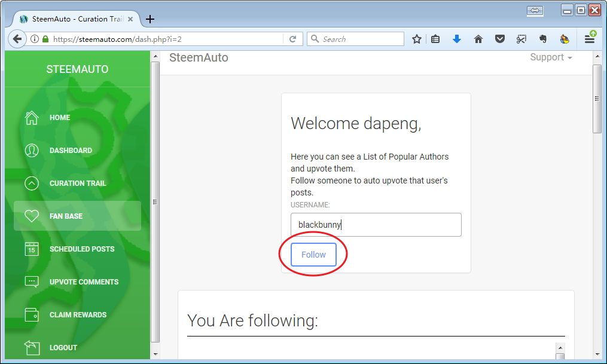This screenshot has width=607, height=364.
Task: Open the Home sidebar icon
Action: click(x=31, y=118)
